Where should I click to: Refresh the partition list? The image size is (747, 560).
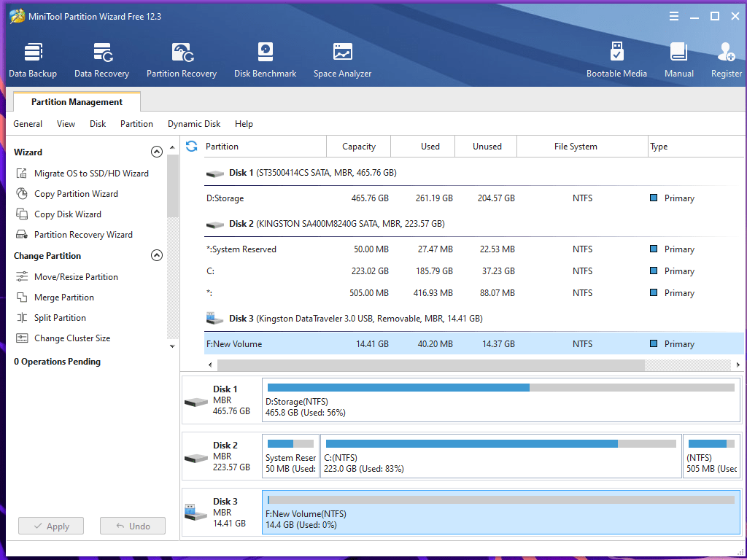190,146
